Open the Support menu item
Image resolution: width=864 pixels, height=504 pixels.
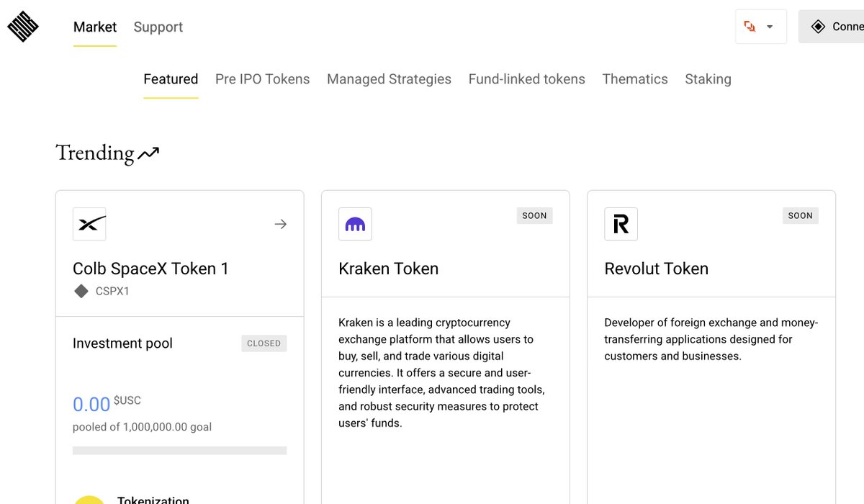(158, 27)
